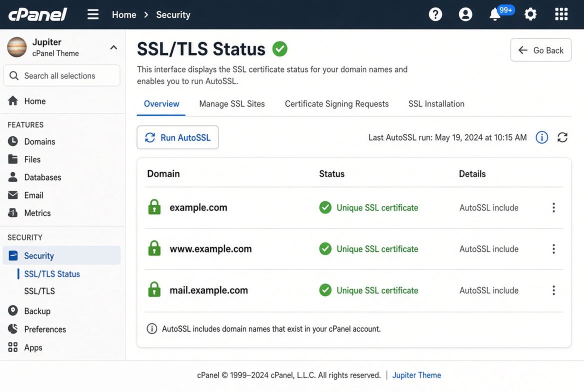Open the three-dot menu for example.com
Screen dimensions: 584x392
coord(554,207)
